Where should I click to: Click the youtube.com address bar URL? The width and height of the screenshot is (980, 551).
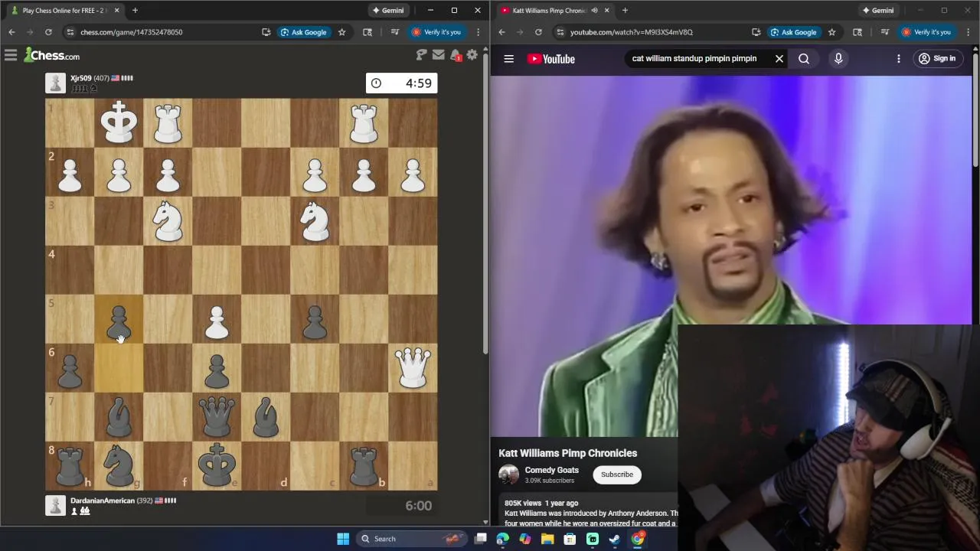[x=632, y=32]
